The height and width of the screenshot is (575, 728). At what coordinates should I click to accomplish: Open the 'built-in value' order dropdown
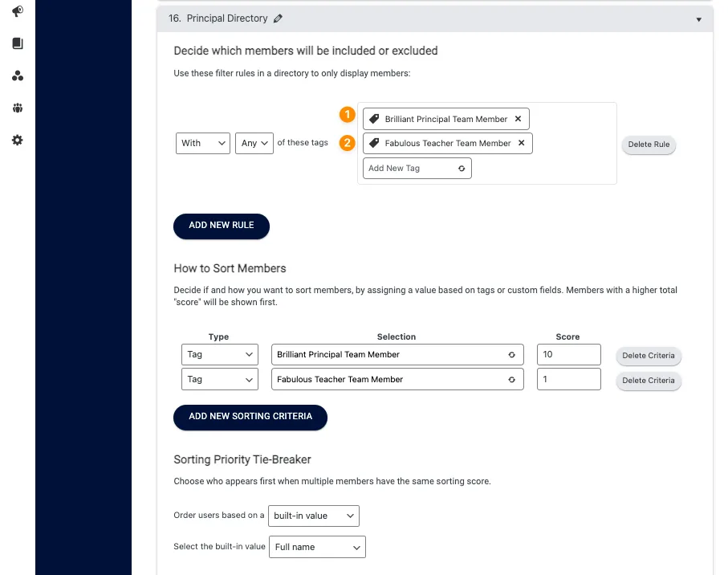(x=314, y=516)
